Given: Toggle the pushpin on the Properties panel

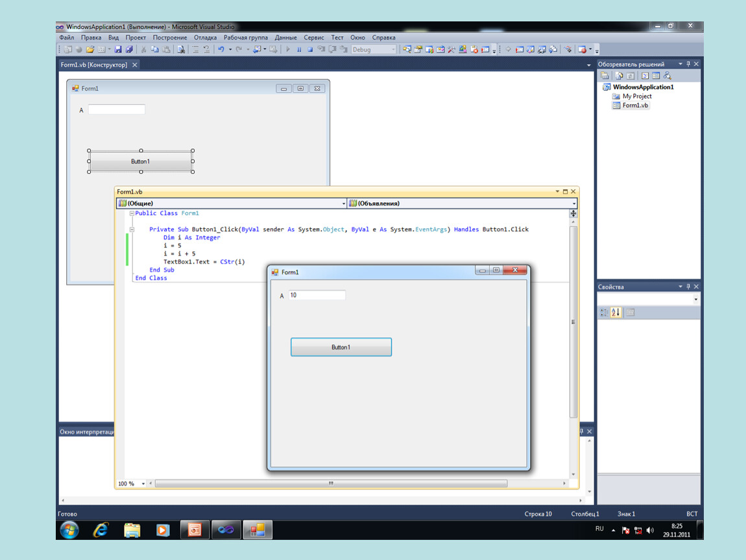Looking at the screenshot, I should (688, 286).
